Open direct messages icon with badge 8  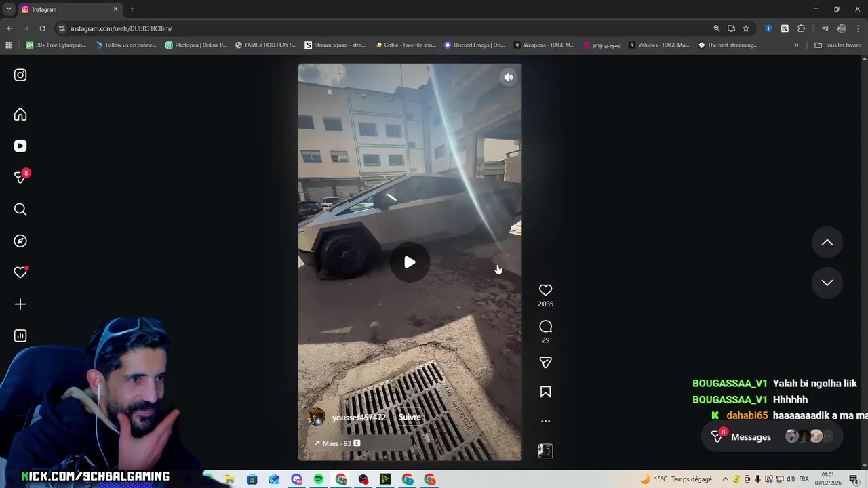point(20,178)
